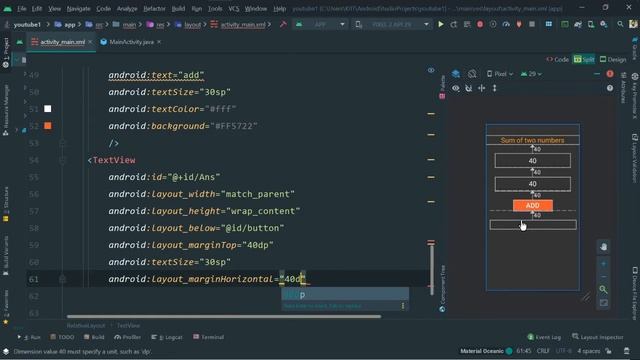Open the profiler gauge icon in toolbar
This screenshot has height=360, width=640.
click(x=506, y=24)
